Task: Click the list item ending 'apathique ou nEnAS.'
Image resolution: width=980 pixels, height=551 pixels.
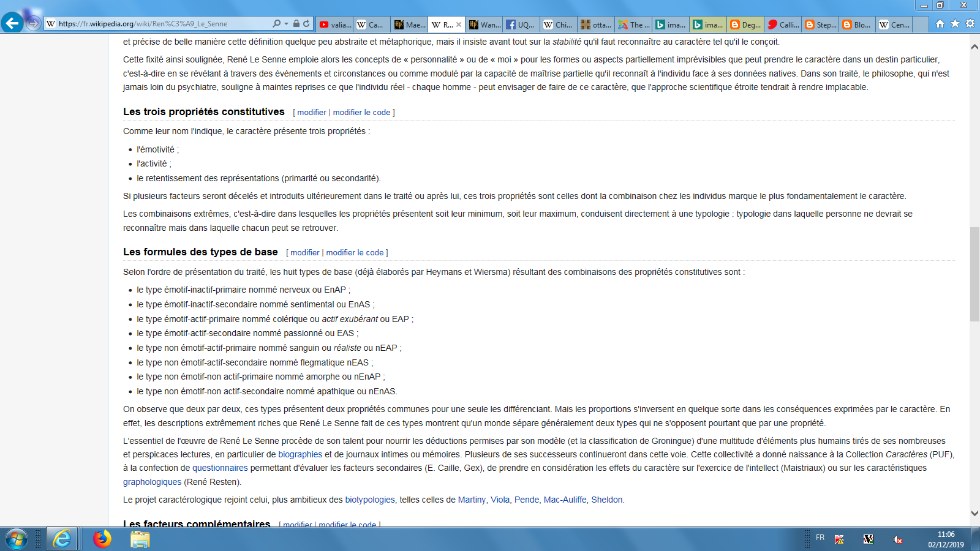Action: [x=267, y=391]
